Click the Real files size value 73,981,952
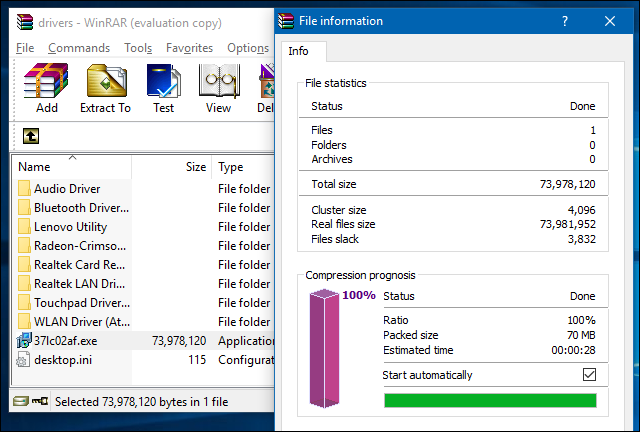Viewport: 640px width, 432px height. coord(567,224)
